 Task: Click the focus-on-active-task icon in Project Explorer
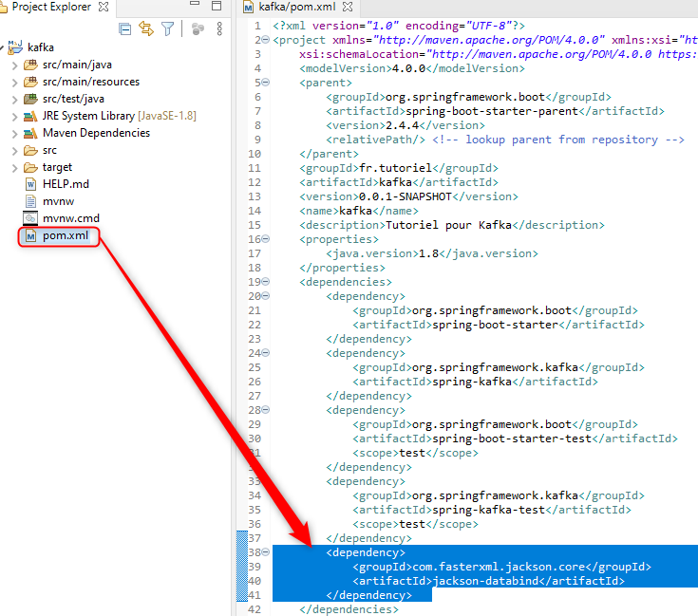click(198, 28)
